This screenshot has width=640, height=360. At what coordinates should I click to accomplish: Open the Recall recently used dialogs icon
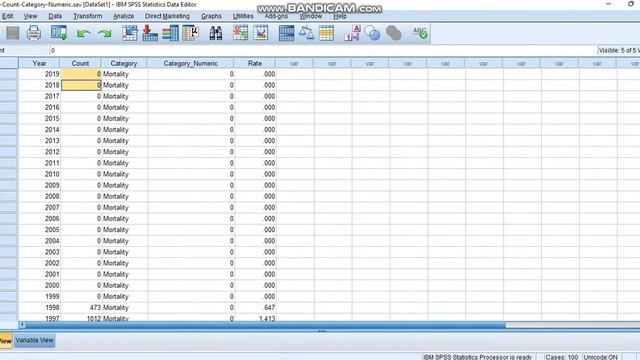tap(59, 33)
